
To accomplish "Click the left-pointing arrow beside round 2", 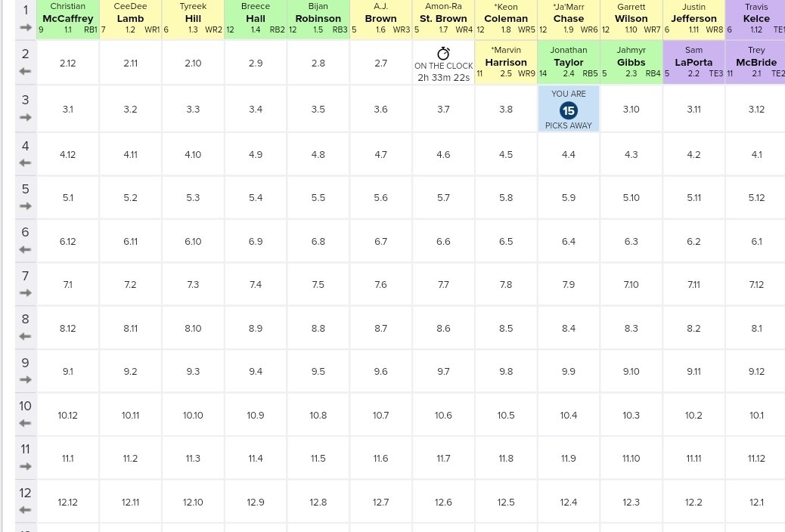I will pyautogui.click(x=25, y=71).
